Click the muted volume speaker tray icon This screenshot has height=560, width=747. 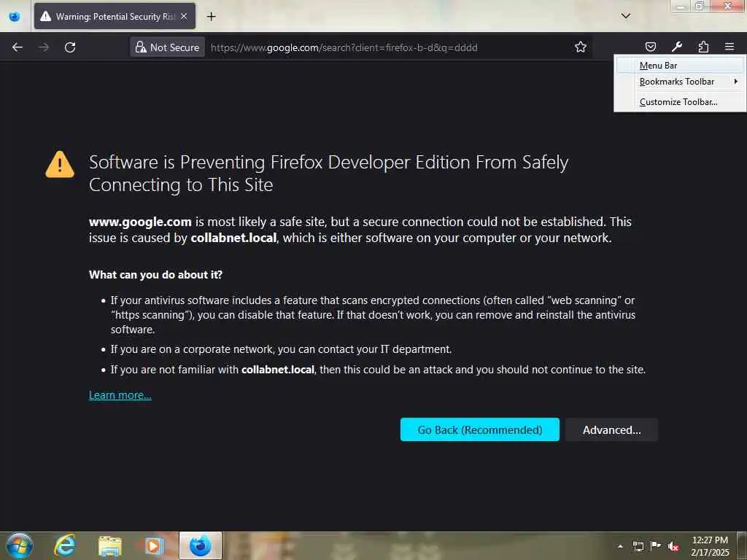pos(673,546)
